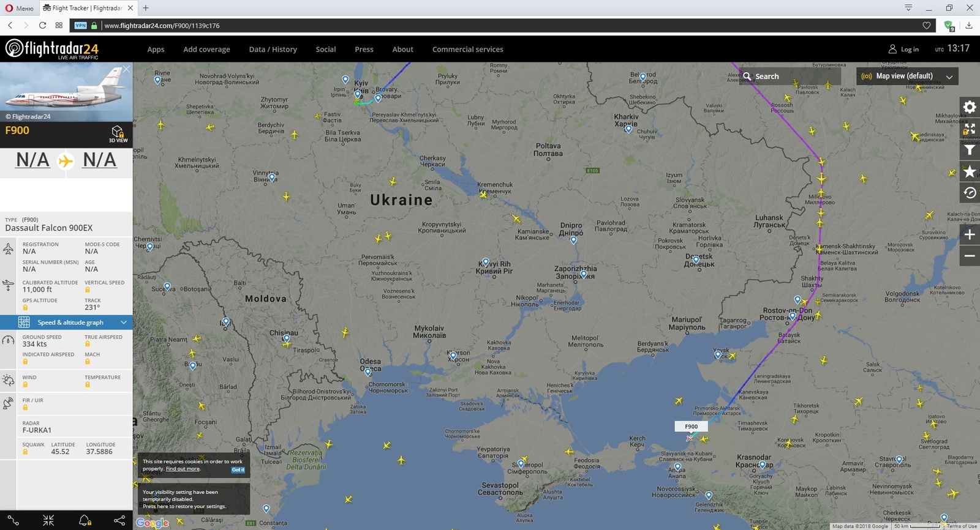
Task: Set alert with bell icon
Action: click(x=85, y=520)
